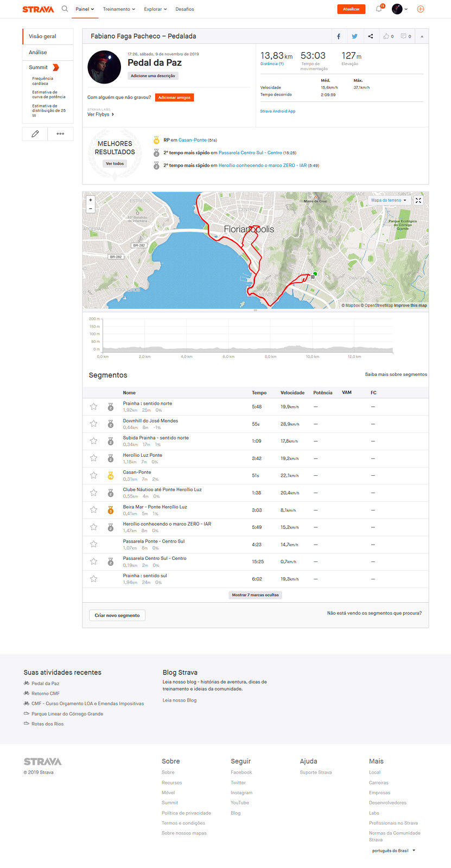Collapse activity header with up arrow
The width and height of the screenshot is (451, 868).
click(x=422, y=36)
